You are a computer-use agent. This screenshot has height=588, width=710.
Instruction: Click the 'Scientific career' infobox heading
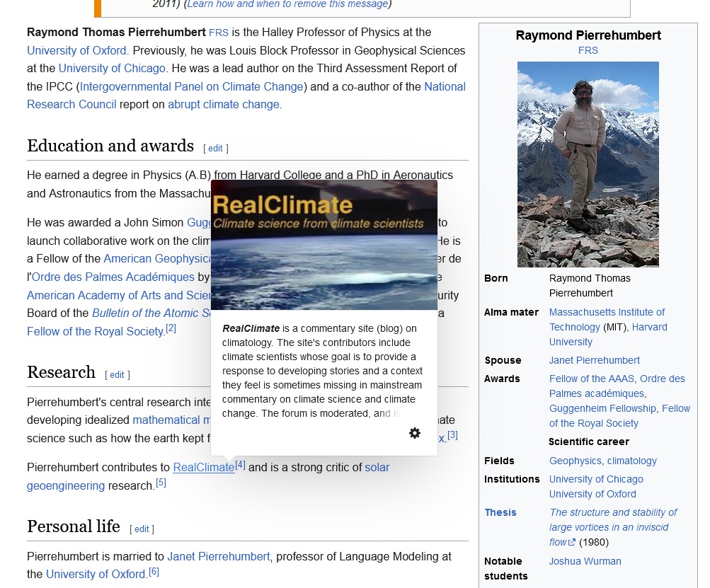point(588,442)
